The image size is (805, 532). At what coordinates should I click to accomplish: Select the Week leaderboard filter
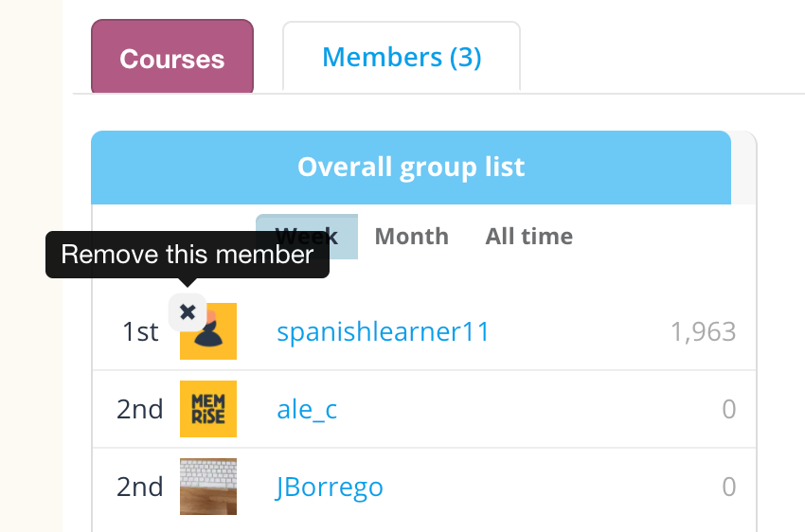306,236
